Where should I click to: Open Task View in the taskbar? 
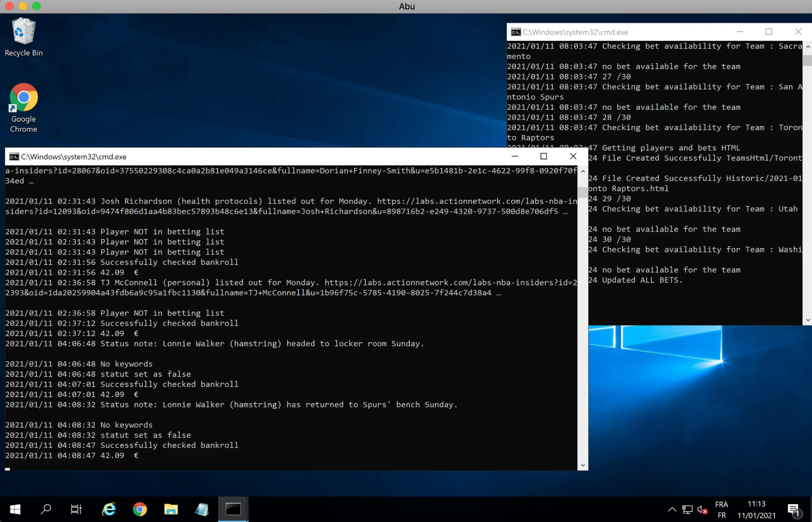(76, 509)
